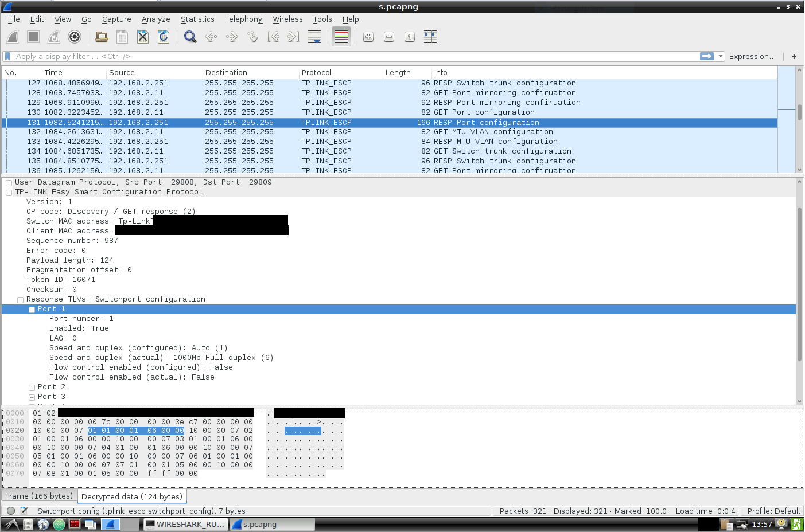Viewport: 805px width, 532px height.
Task: Click the add filter plus button
Action: [x=794, y=56]
